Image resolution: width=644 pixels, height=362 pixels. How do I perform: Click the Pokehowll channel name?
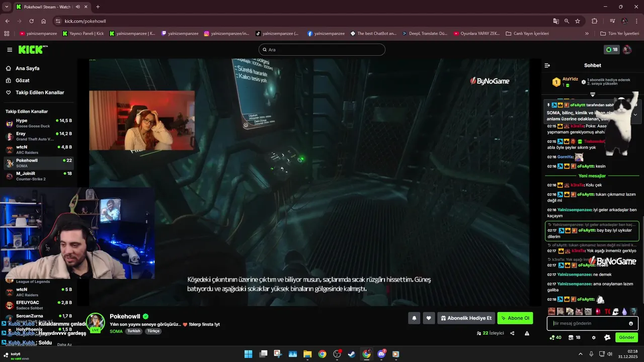pyautogui.click(x=125, y=316)
